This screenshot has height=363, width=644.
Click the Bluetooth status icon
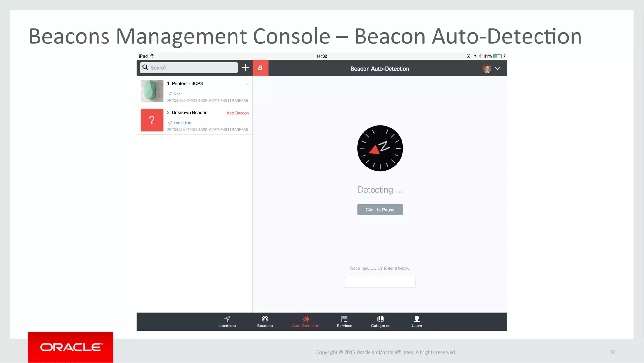coord(480,56)
